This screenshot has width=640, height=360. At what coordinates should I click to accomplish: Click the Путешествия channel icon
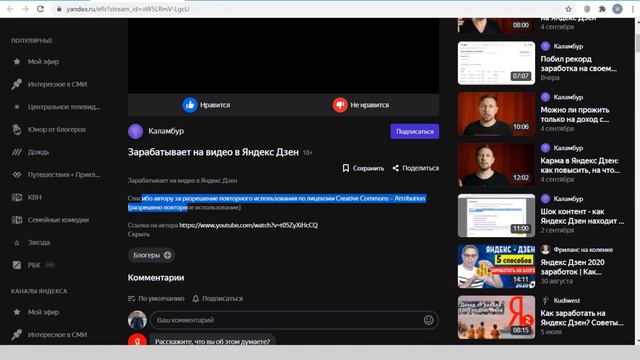[x=17, y=175]
